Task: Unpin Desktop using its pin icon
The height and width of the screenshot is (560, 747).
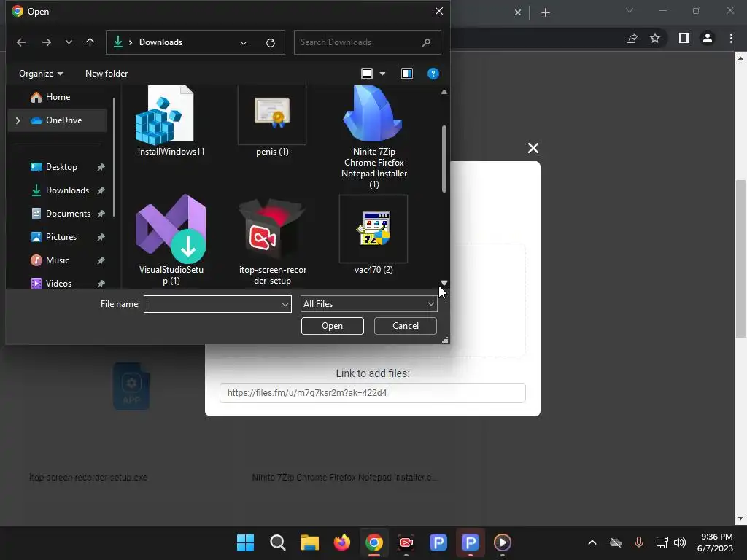Action: point(101,167)
